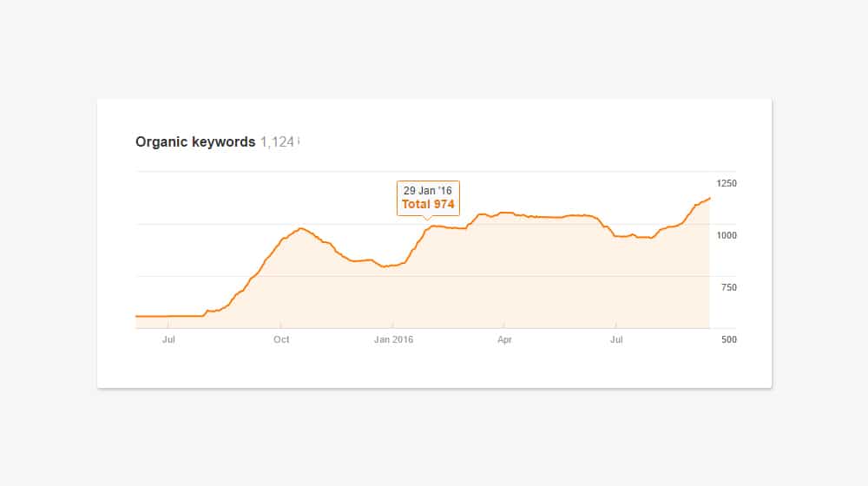Viewport: 868px width, 486px height.
Task: Select the 1,124 keyword count
Action: click(x=277, y=141)
